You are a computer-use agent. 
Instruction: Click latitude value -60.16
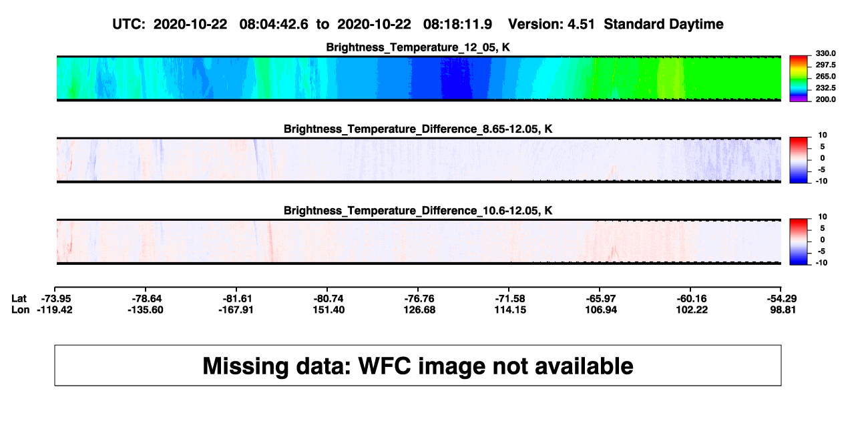pyautogui.click(x=690, y=298)
